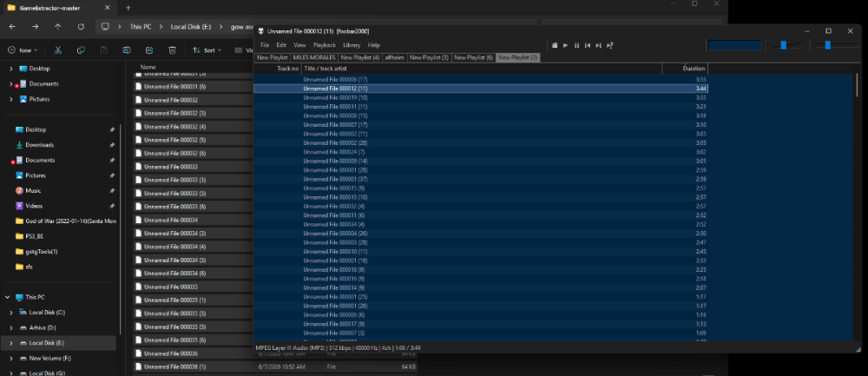The image size is (868, 376).
Task: Click This PC in Explorer address breadcrumb
Action: tap(141, 27)
